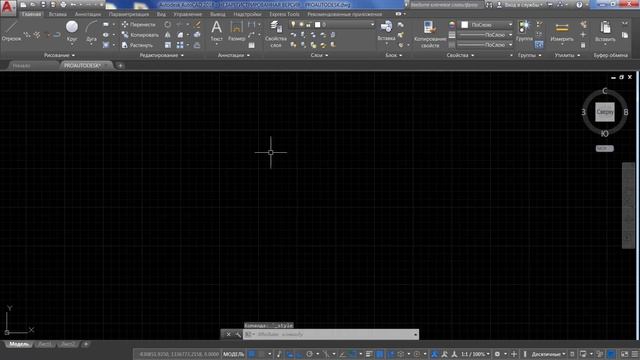Select the Отрезок line tool
The width and height of the screenshot is (640, 360).
coord(11,31)
